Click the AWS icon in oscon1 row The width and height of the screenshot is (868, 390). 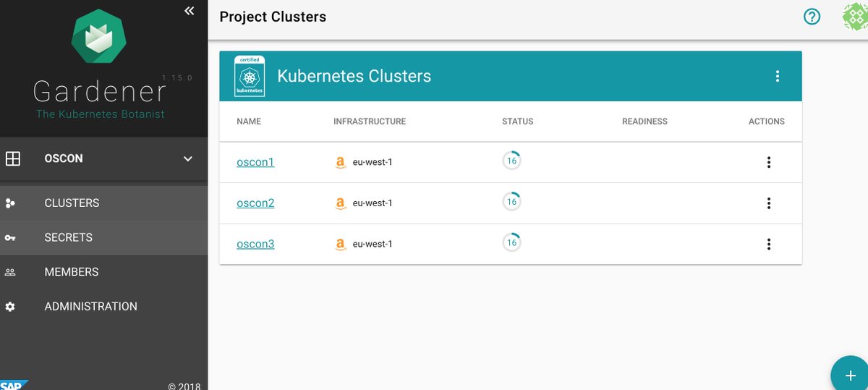[341, 163]
